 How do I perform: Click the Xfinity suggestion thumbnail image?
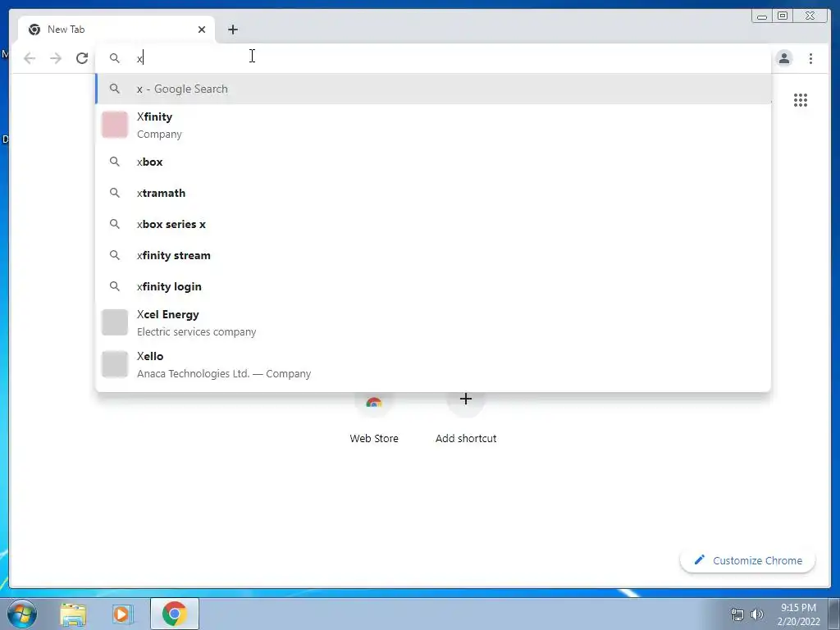pyautogui.click(x=115, y=125)
